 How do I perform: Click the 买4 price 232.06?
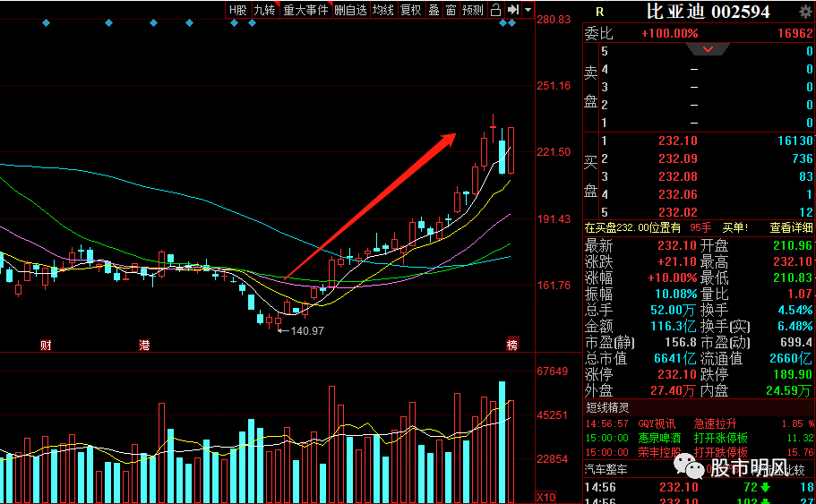677,194
